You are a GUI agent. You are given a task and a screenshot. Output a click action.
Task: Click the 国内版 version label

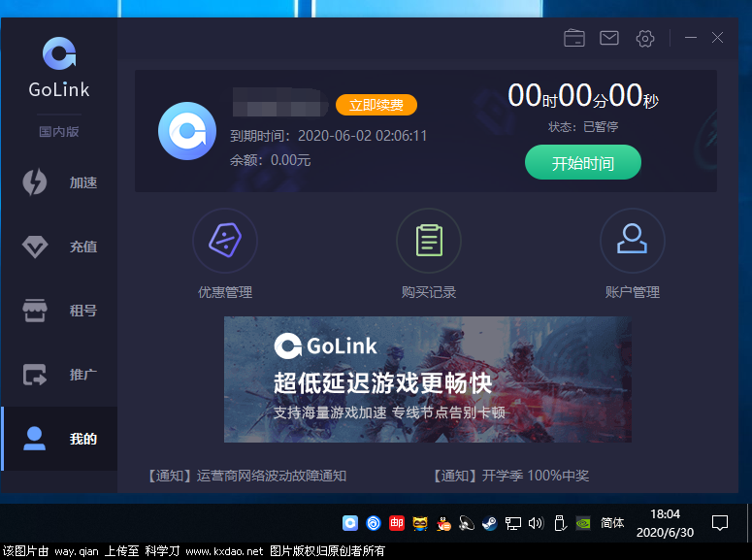click(59, 131)
